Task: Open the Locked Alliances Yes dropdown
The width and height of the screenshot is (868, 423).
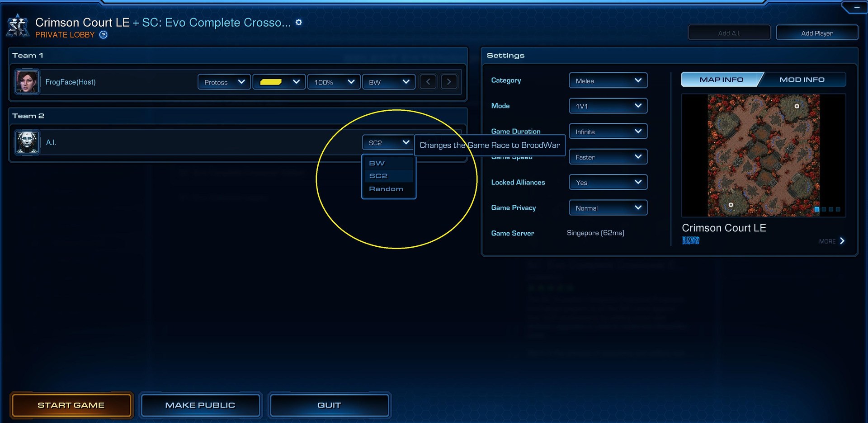Action: 608,183
